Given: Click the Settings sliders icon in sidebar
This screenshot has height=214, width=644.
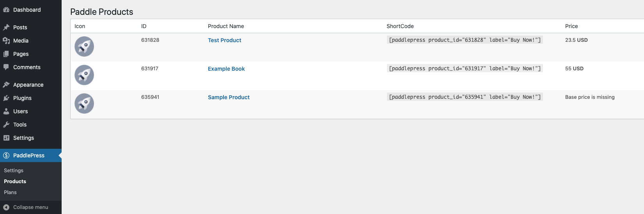Looking at the screenshot, I should [x=6, y=138].
